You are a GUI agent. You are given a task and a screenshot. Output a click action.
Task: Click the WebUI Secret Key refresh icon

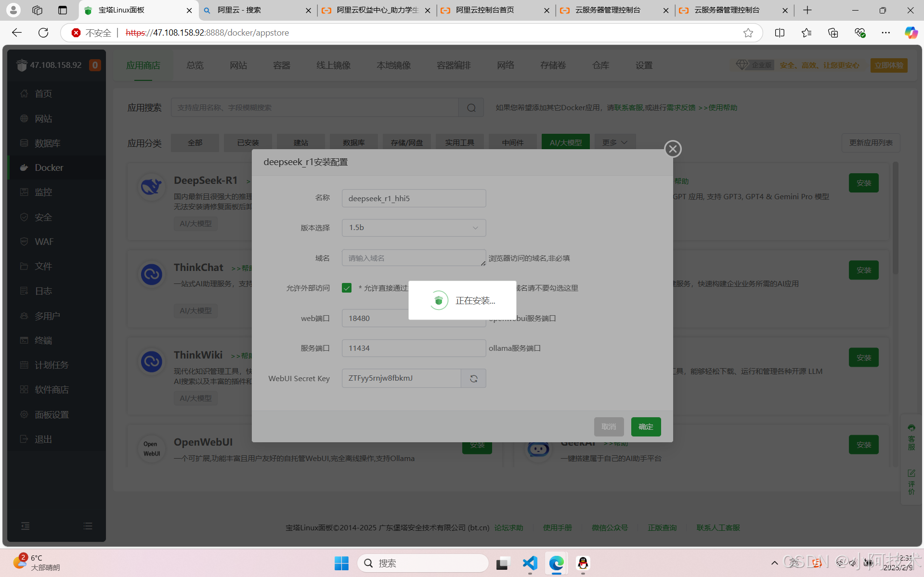click(473, 378)
